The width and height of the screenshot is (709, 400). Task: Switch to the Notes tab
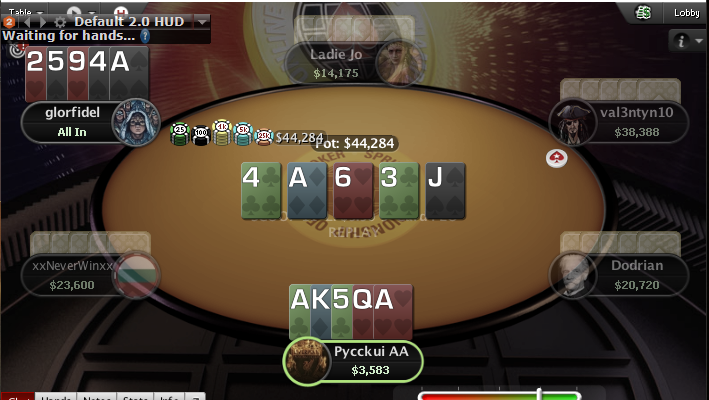[96, 396]
